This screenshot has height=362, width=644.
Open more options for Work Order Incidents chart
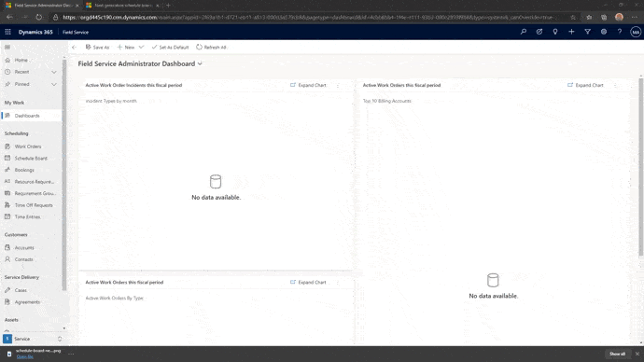(x=338, y=86)
